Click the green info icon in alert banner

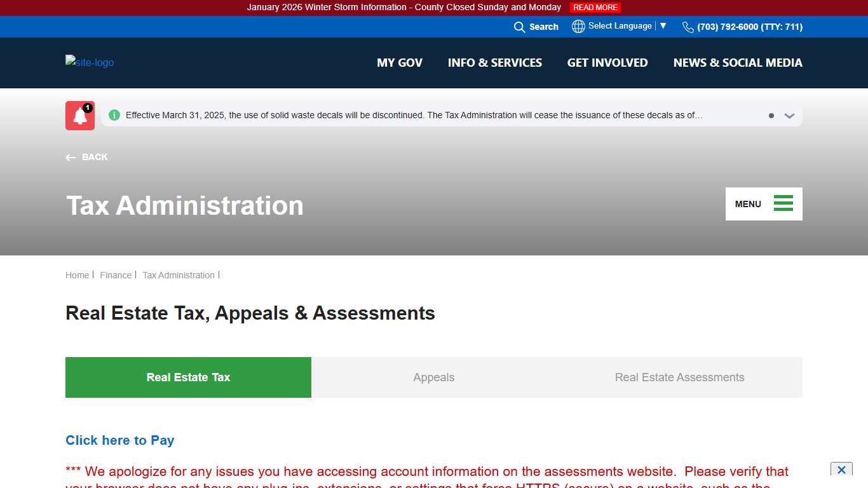[x=114, y=115]
